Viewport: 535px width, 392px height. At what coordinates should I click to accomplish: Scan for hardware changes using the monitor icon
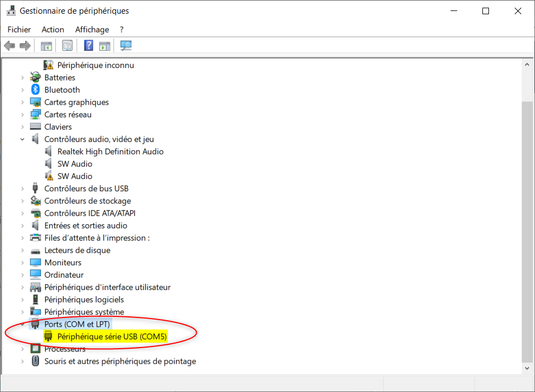(126, 46)
